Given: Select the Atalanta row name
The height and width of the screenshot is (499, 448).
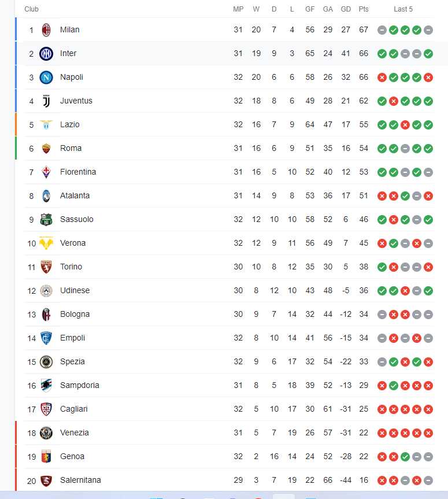Looking at the screenshot, I should pyautogui.click(x=75, y=195).
